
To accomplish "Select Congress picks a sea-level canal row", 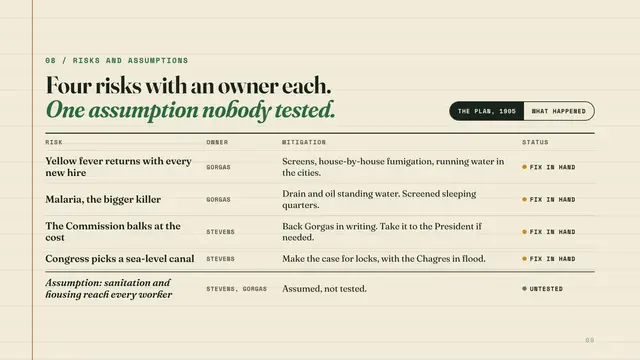I will coord(320,259).
